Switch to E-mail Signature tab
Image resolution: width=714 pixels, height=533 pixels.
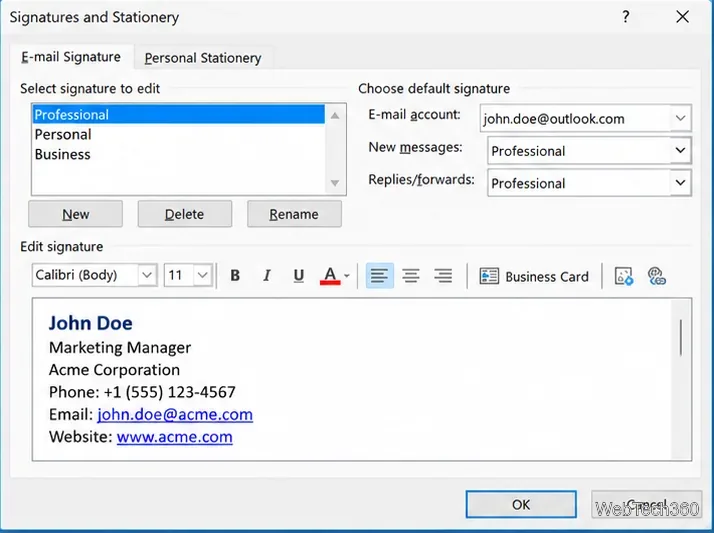[71, 57]
